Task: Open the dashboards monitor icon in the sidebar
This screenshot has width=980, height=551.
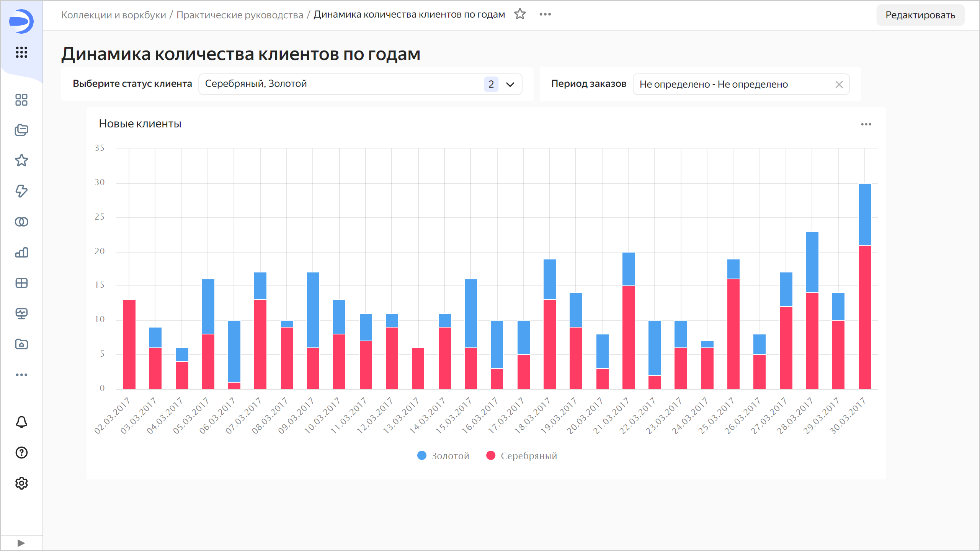Action: (x=21, y=314)
